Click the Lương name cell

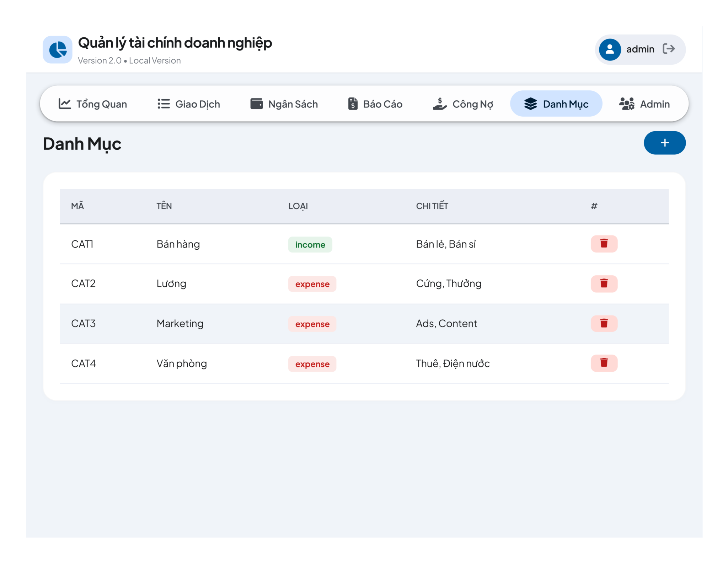[x=171, y=284]
